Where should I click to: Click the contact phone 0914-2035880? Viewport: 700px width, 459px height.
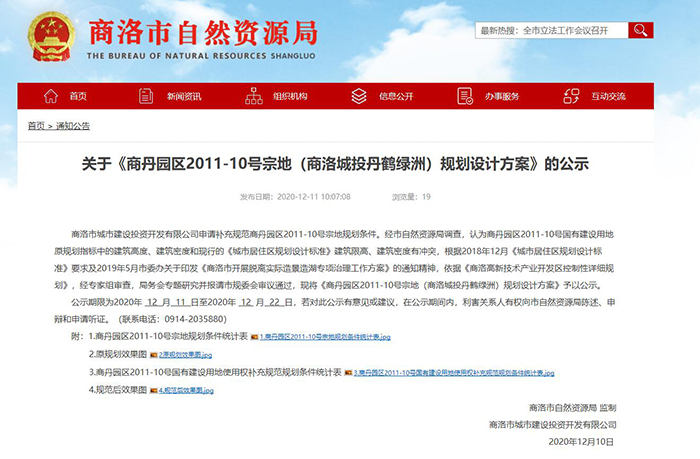(x=194, y=319)
